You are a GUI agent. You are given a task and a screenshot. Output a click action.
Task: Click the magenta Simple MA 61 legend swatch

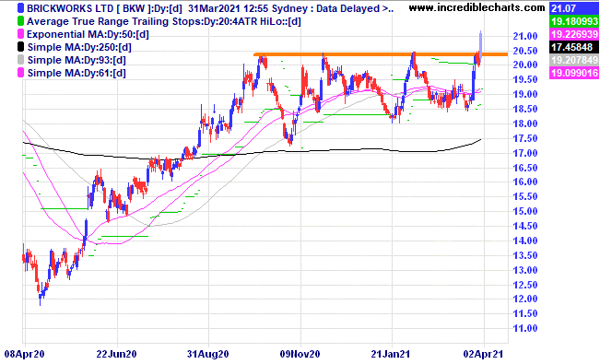pyautogui.click(x=20, y=73)
